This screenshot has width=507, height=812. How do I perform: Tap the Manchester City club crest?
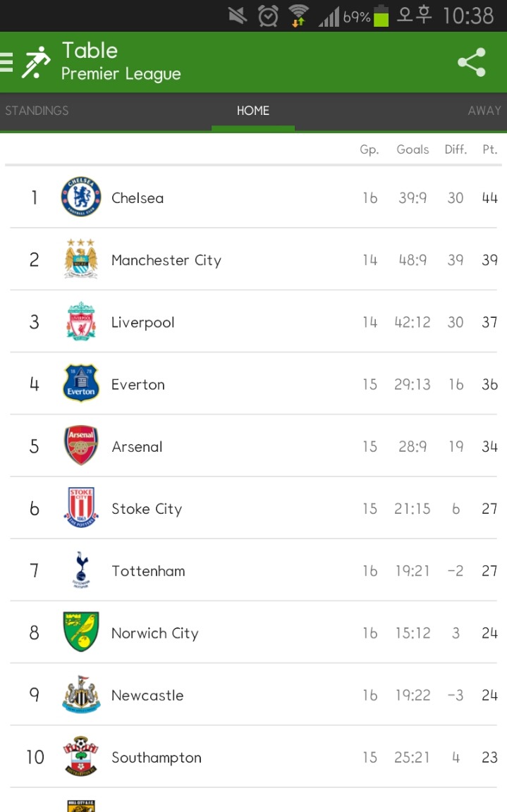point(81,259)
